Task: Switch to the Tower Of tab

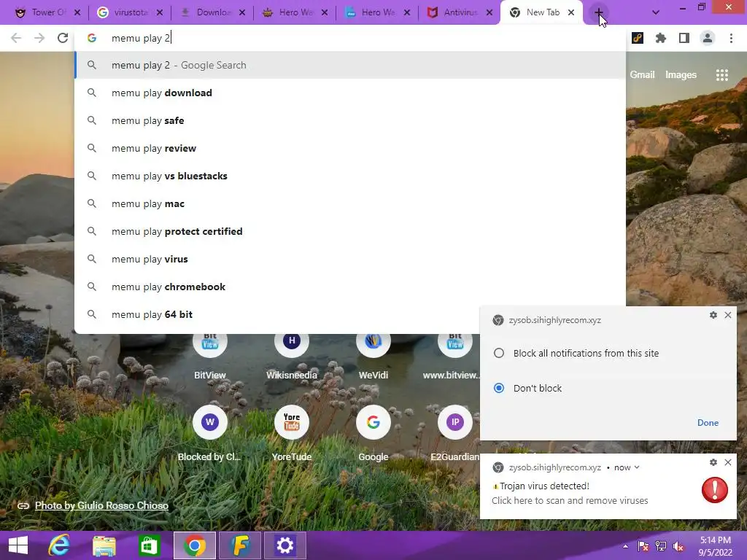Action: pyautogui.click(x=47, y=12)
